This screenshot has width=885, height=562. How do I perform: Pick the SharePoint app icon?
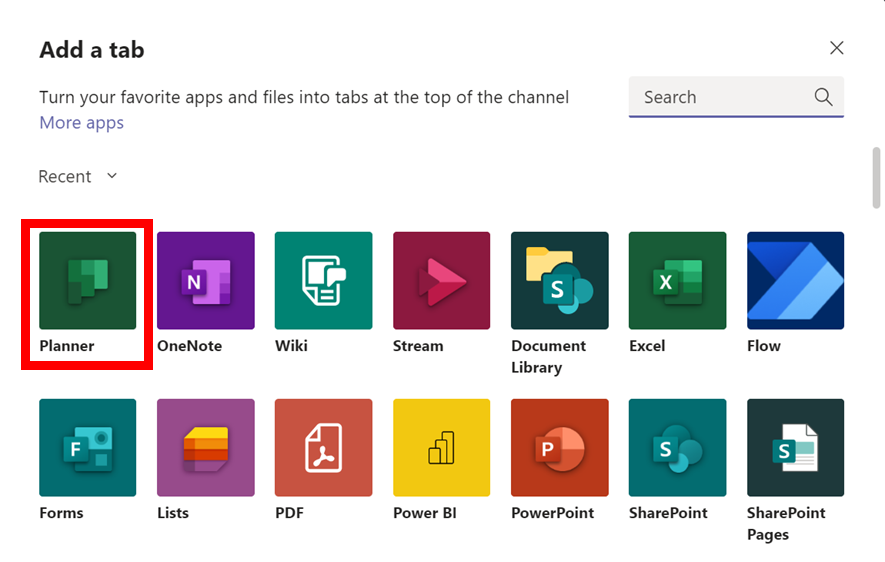pos(677,447)
